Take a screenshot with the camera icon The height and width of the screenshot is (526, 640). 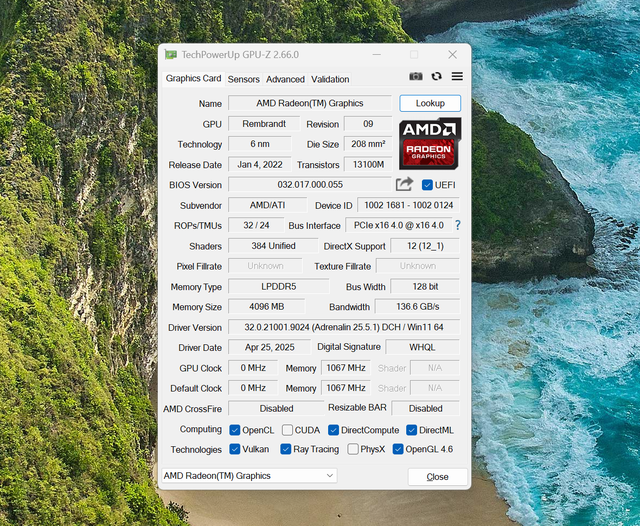416,76
